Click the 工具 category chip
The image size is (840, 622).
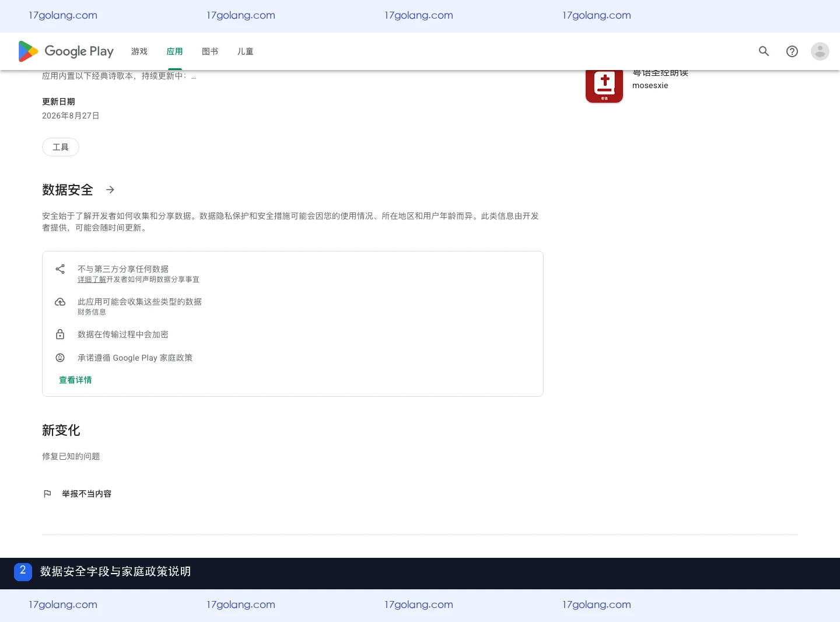pos(61,147)
